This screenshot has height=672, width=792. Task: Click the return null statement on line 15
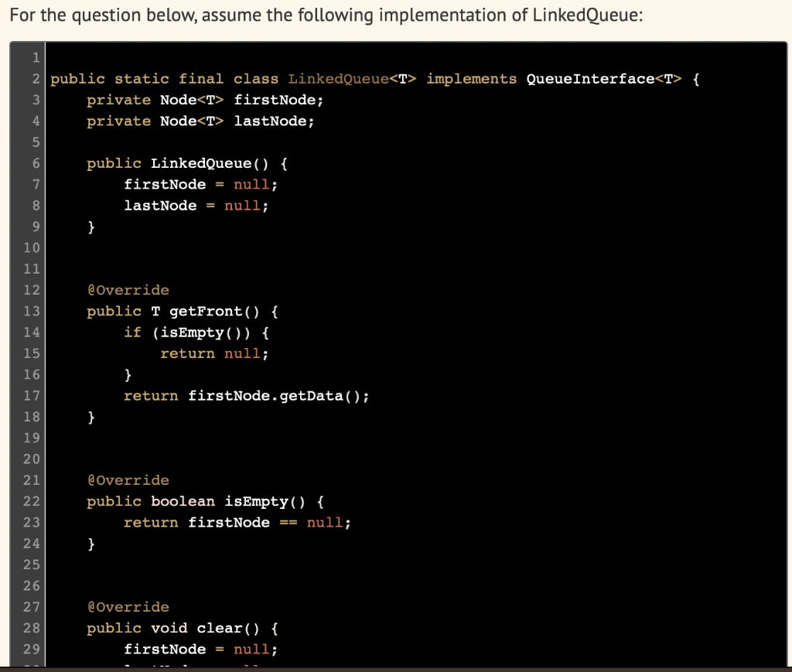coord(213,353)
